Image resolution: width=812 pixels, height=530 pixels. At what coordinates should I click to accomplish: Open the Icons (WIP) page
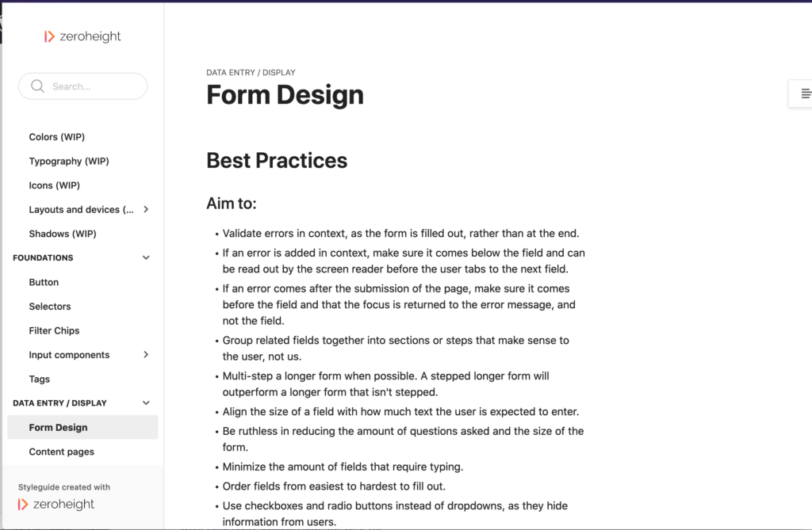click(x=55, y=185)
